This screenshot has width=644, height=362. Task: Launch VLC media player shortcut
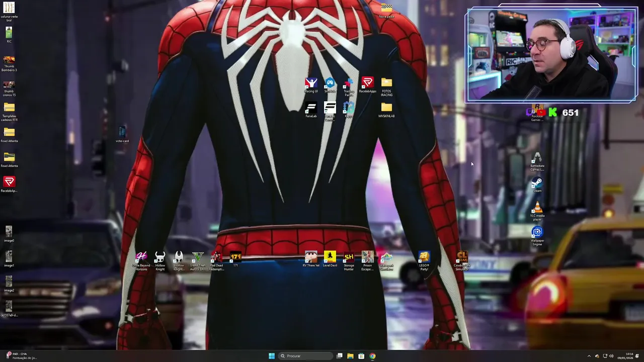click(x=537, y=212)
